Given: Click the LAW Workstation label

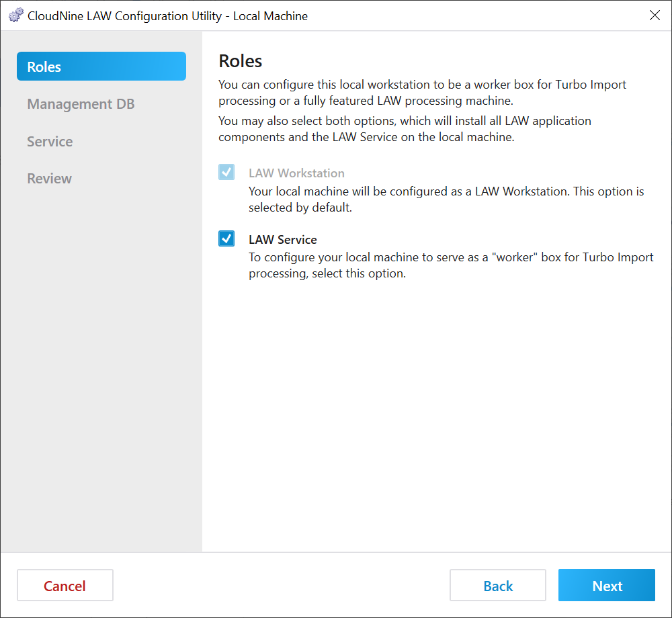Looking at the screenshot, I should point(296,173).
